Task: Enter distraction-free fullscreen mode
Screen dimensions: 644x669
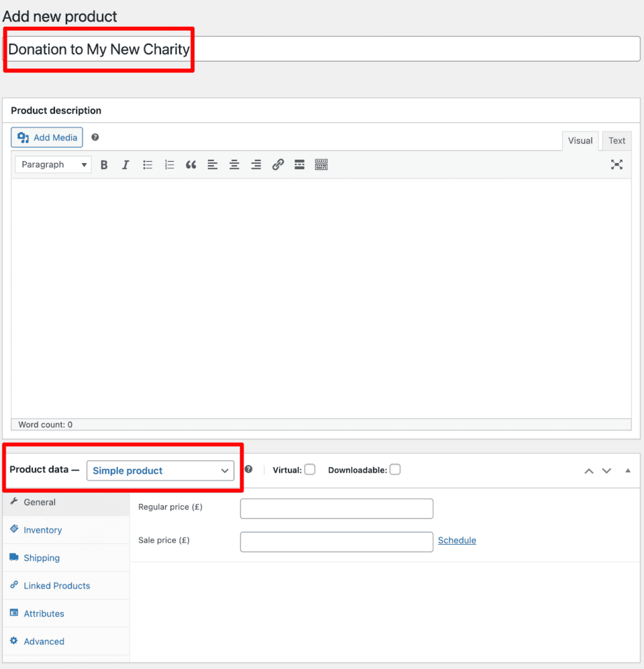Action: [x=616, y=165]
